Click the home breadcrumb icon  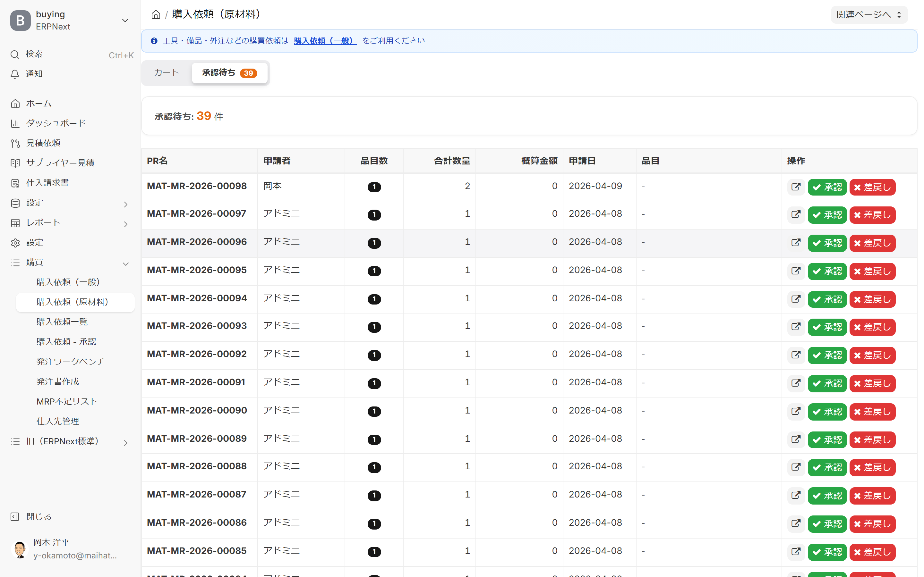coord(155,15)
